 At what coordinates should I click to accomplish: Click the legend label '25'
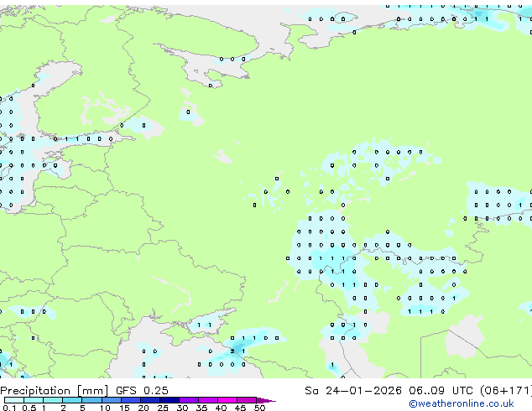coord(163,408)
